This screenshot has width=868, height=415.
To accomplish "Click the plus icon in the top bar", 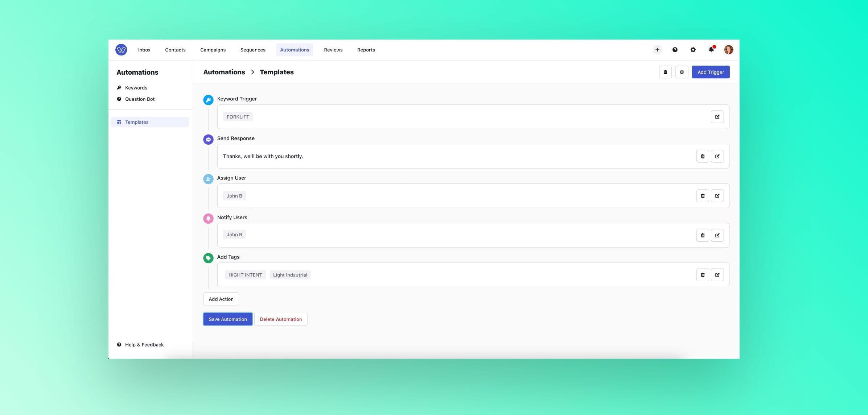I will pyautogui.click(x=657, y=50).
